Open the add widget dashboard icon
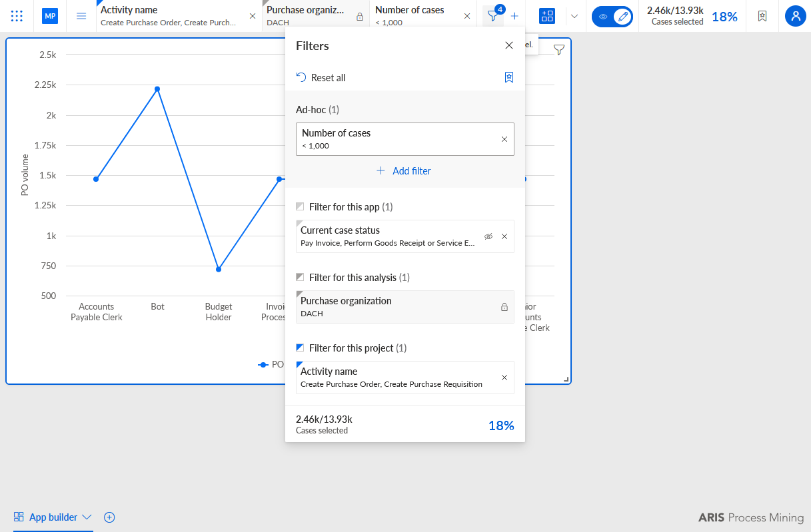This screenshot has width=811, height=532. click(x=547, y=16)
